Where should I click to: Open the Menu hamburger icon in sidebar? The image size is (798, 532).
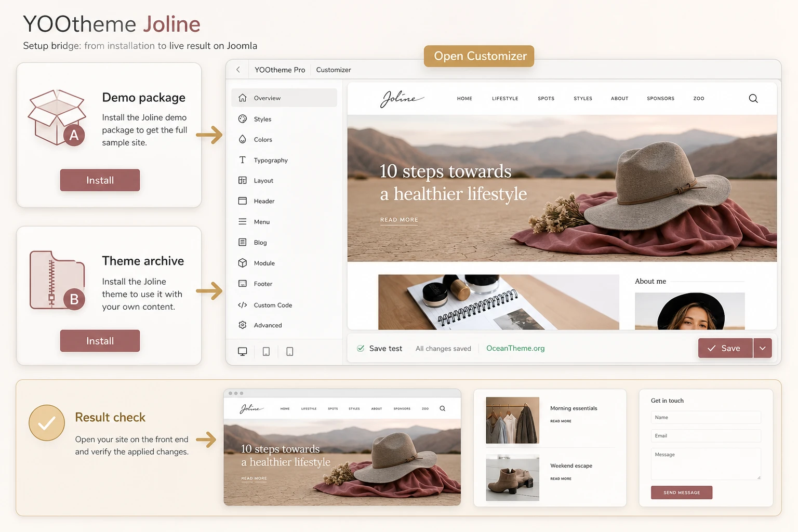pos(243,222)
